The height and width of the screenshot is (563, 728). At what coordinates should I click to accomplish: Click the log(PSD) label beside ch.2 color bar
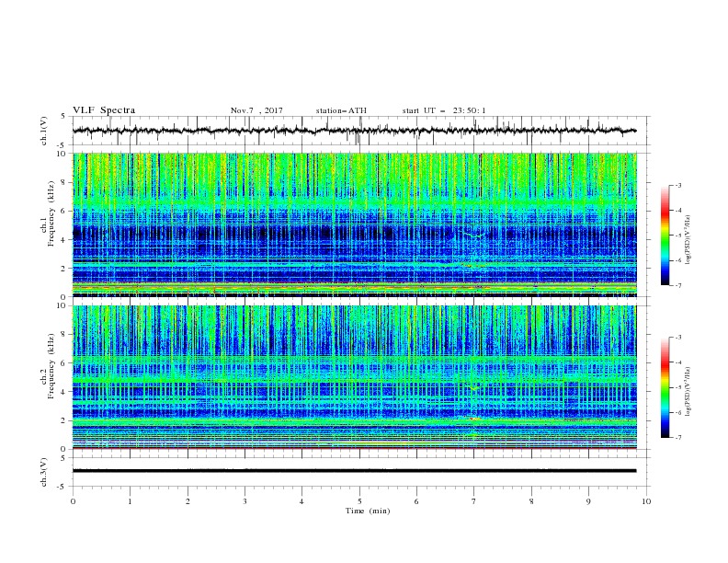tap(688, 391)
